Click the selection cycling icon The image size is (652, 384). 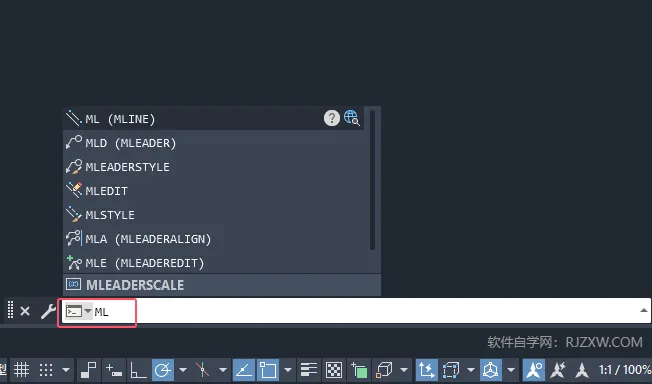359,369
